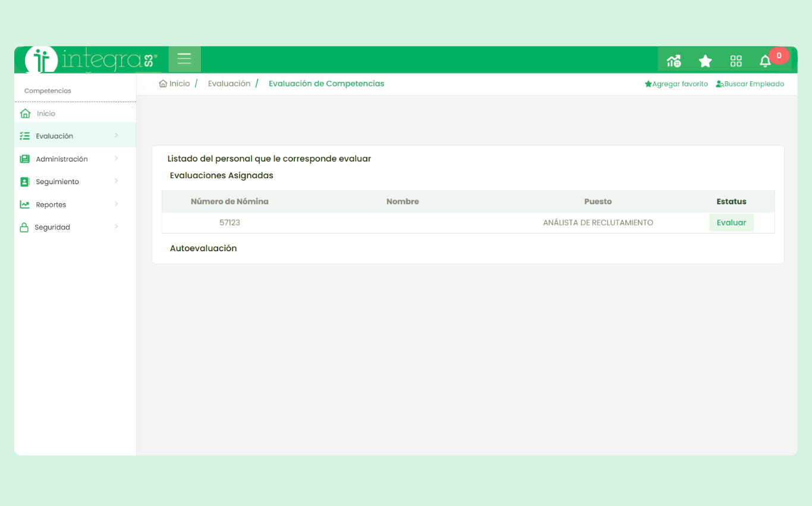The height and width of the screenshot is (506, 812).
Task: Expand the Reportes submenu arrow
Action: tap(117, 204)
